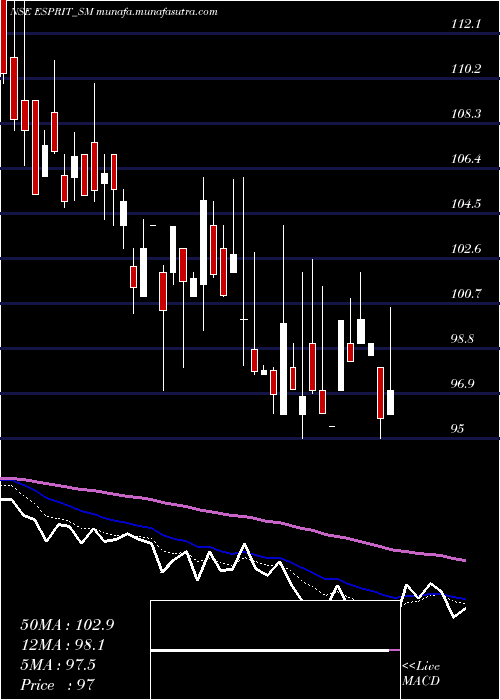
Task: Click the 95 price axis label
Action: (458, 429)
